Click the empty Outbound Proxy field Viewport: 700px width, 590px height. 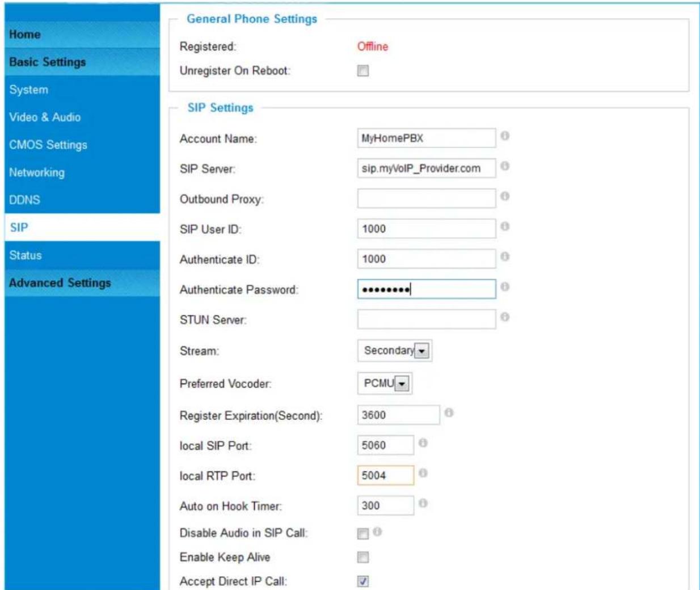(x=427, y=199)
